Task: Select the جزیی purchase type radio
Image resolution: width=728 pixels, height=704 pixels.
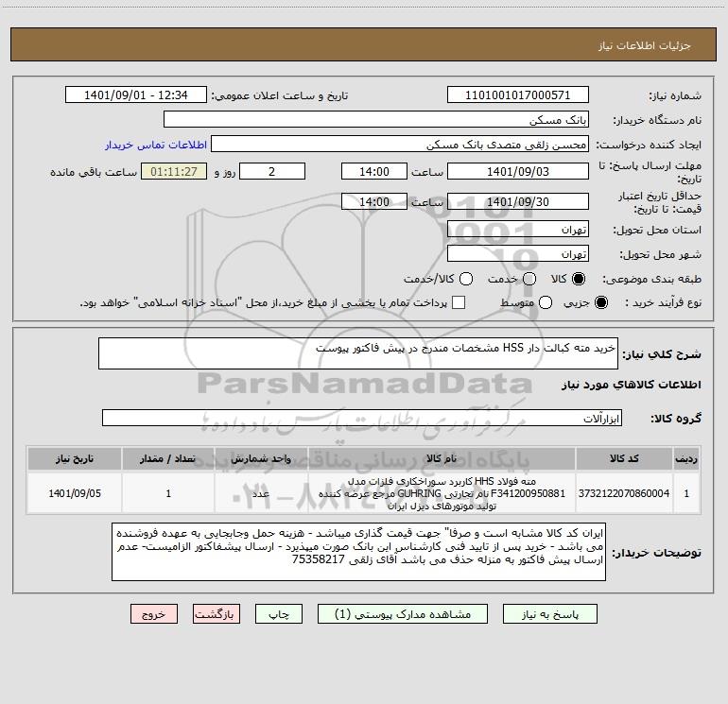Action: (x=600, y=303)
